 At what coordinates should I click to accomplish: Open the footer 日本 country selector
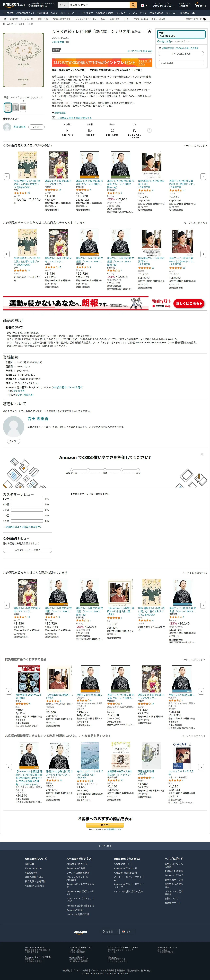click(128, 932)
